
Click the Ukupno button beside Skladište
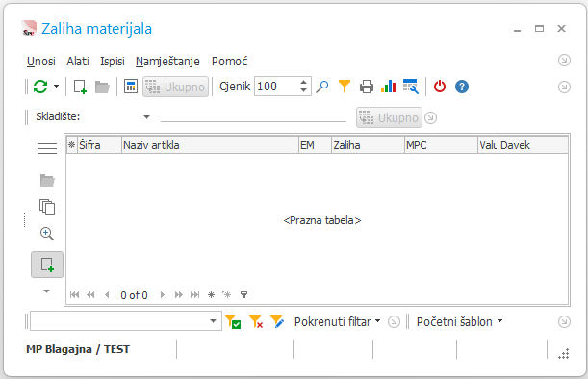click(x=389, y=117)
